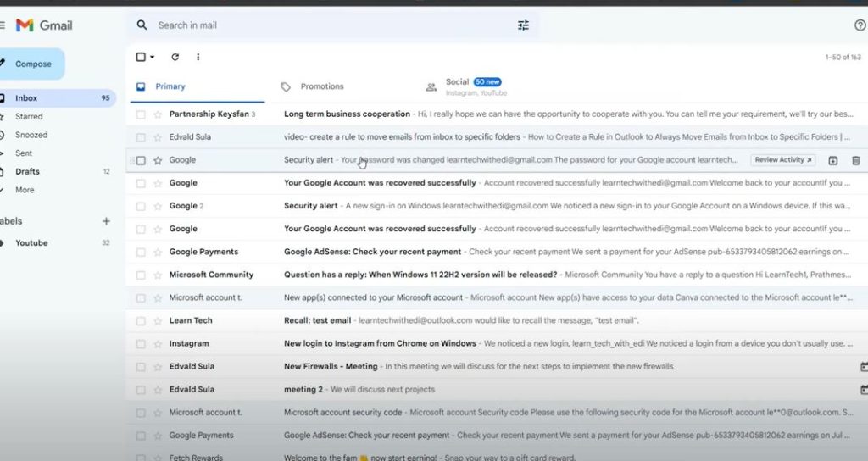Refresh the inbox
The image size is (868, 461).
pos(175,57)
